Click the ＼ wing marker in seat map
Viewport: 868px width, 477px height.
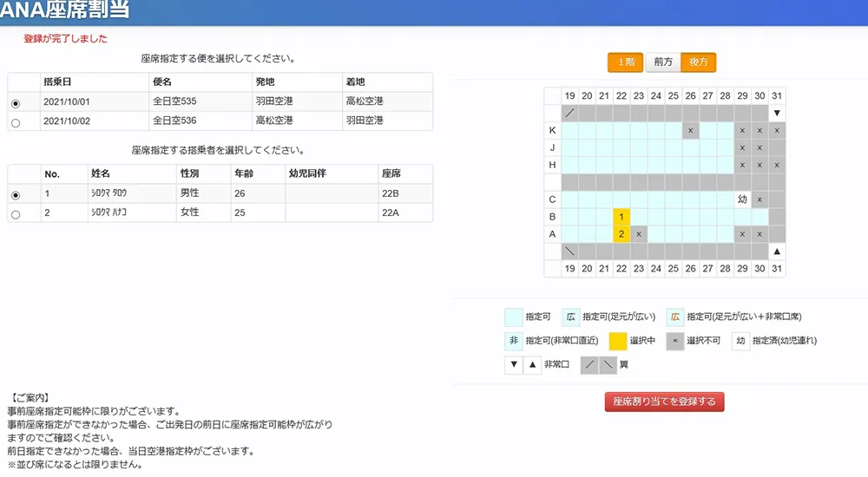(569, 252)
